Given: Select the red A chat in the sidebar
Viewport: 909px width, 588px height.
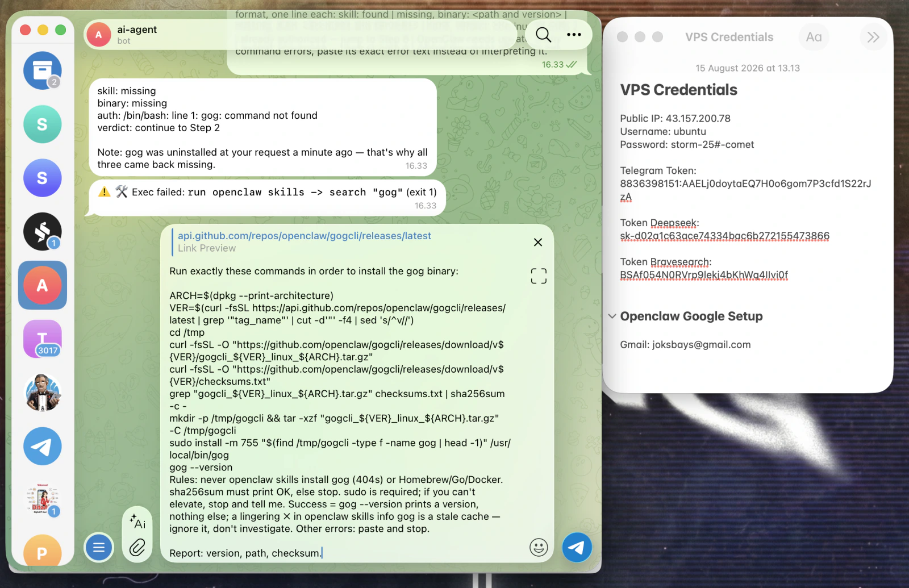Looking at the screenshot, I should tap(42, 285).
